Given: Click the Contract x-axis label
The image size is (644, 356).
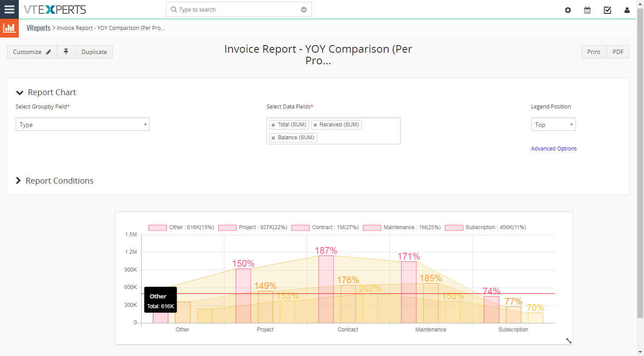Looking at the screenshot, I should pyautogui.click(x=348, y=330).
